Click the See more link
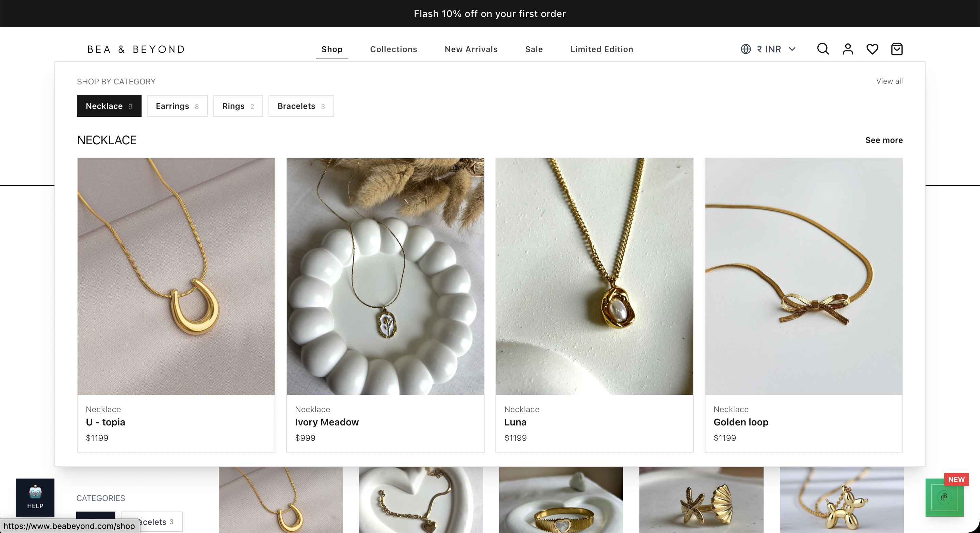Image resolution: width=980 pixels, height=533 pixels. 883,140
